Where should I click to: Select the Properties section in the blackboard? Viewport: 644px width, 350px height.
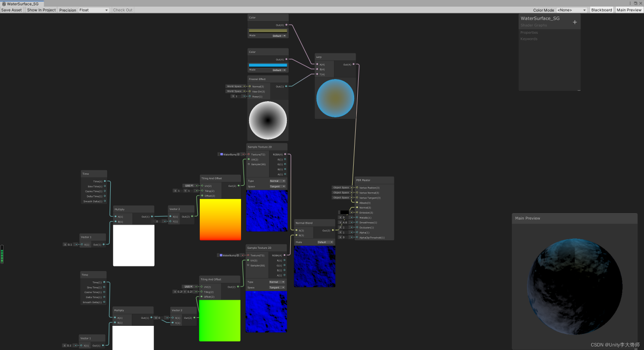[529, 33]
